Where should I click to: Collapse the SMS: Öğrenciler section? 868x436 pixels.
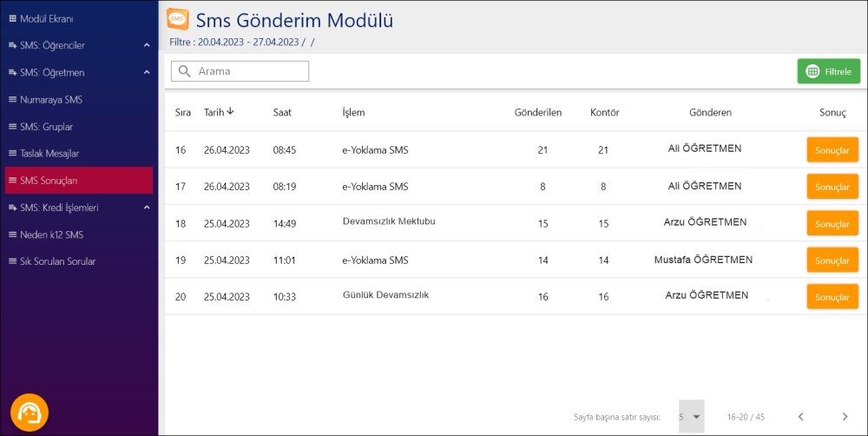coord(147,45)
